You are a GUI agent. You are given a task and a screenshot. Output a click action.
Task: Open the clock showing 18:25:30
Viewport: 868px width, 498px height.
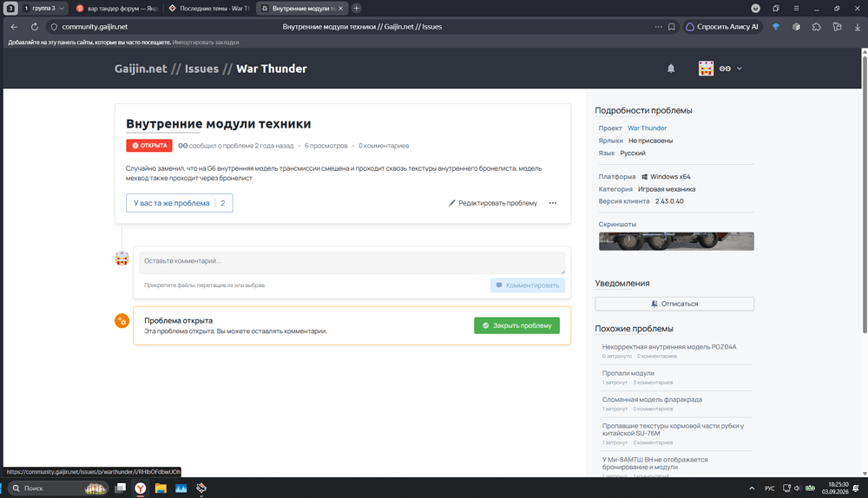point(835,488)
